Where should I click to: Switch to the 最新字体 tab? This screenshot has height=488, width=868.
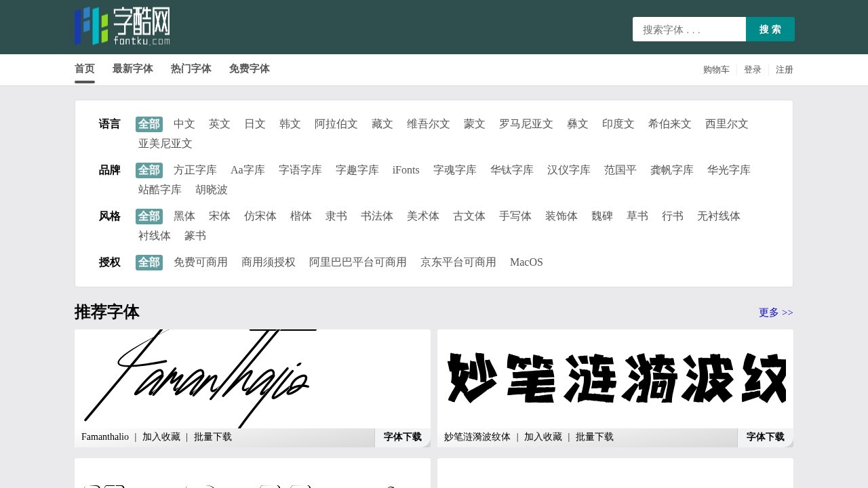point(132,68)
